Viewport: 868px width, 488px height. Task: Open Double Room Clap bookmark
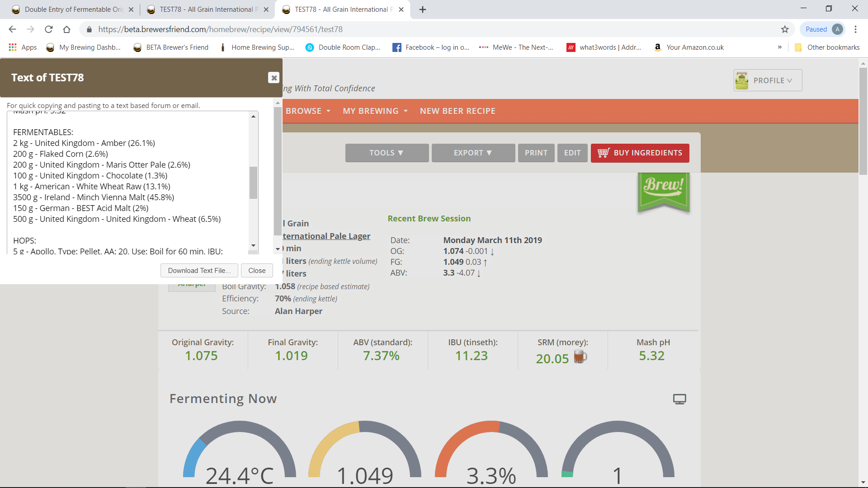coord(343,47)
